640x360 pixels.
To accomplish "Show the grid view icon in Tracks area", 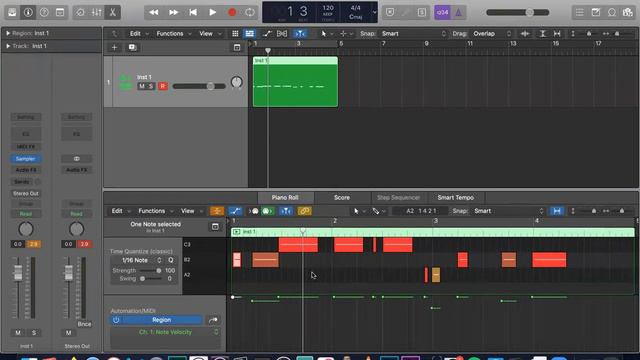I will point(235,33).
